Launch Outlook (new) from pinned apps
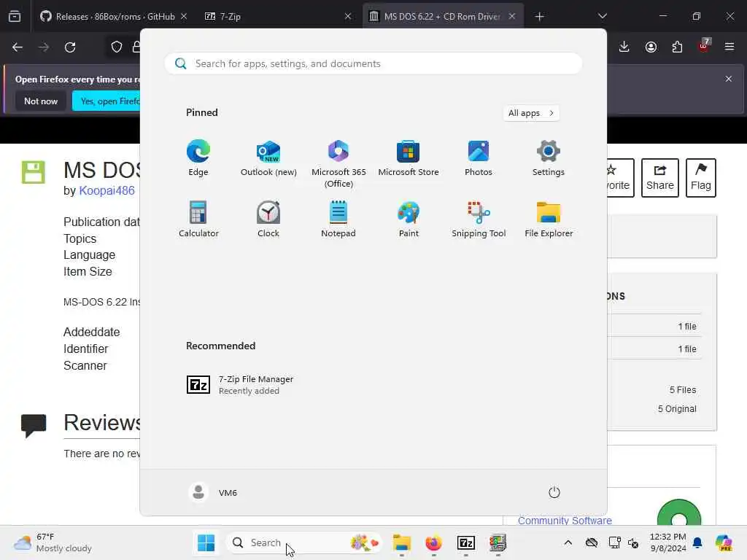This screenshot has height=560, width=747. tap(268, 158)
